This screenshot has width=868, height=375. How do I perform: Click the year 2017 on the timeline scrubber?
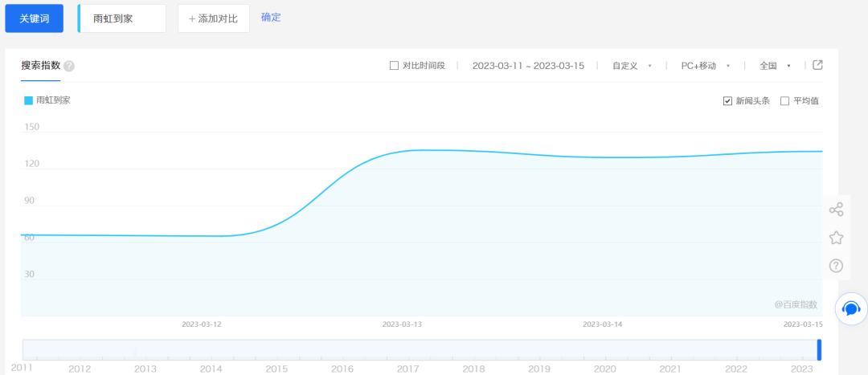(x=408, y=369)
